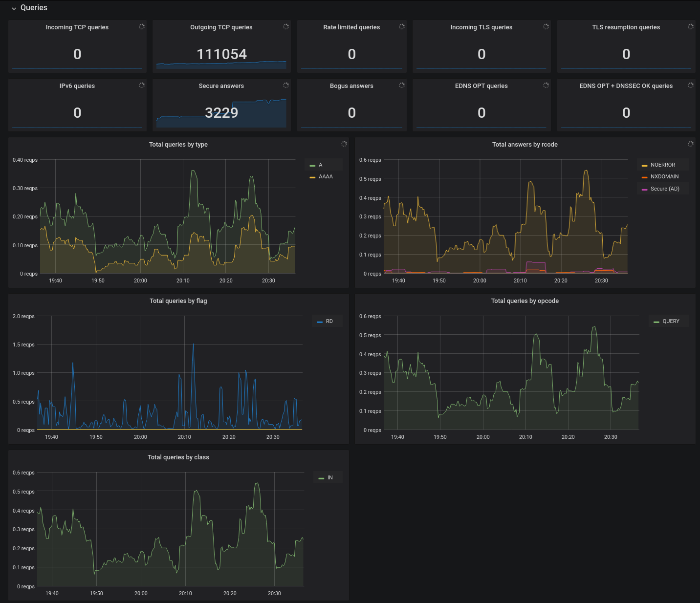Collapse the Queries row section

pos(29,8)
